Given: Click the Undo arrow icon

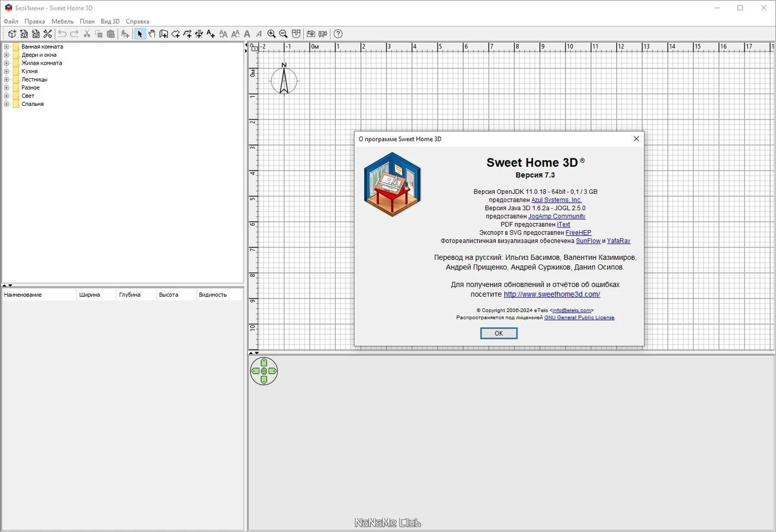Looking at the screenshot, I should (x=62, y=34).
